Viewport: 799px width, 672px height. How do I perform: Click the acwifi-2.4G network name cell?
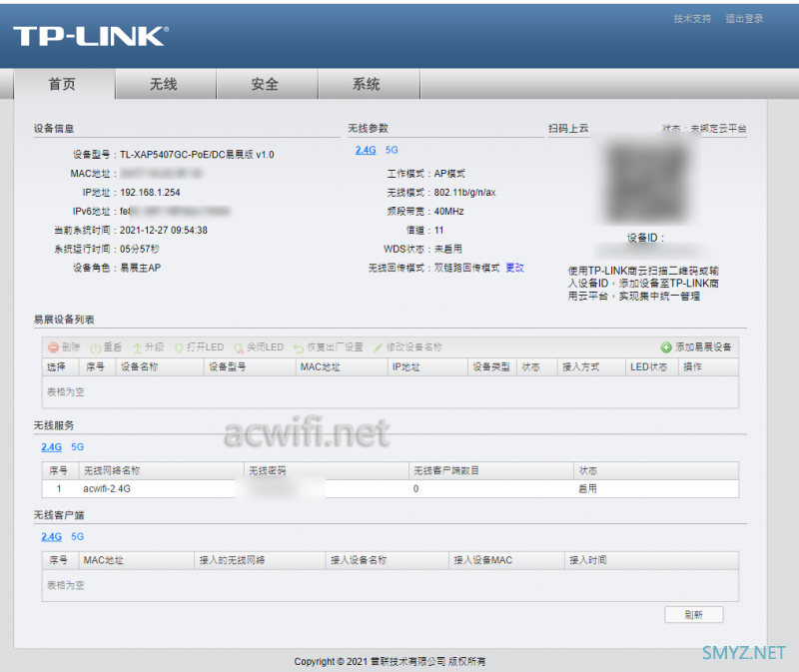tap(107, 488)
